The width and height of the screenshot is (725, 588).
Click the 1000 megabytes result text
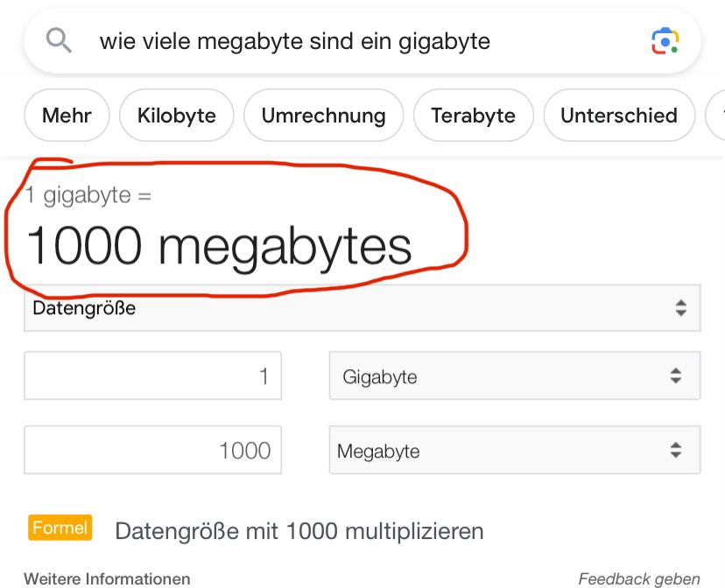click(x=219, y=246)
